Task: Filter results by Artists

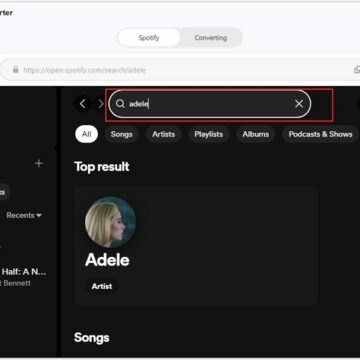Action: [163, 134]
